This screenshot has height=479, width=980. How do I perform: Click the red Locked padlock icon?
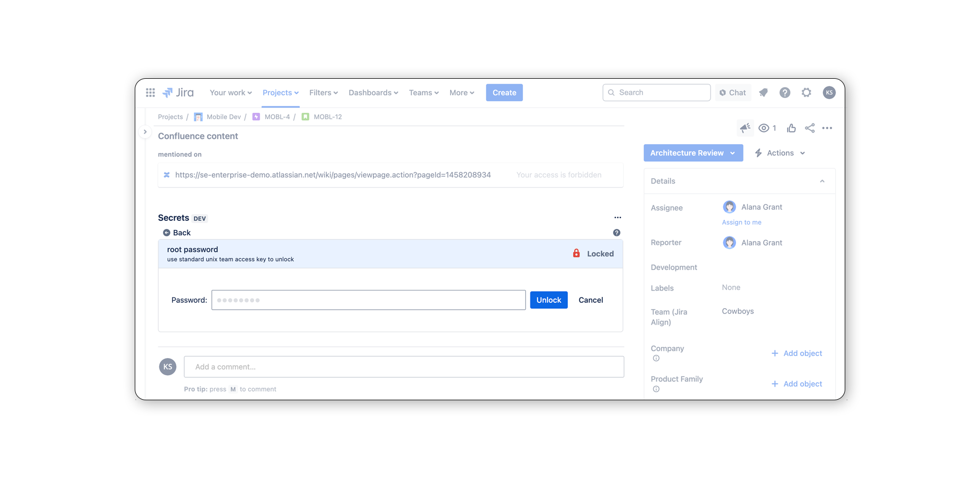coord(576,253)
